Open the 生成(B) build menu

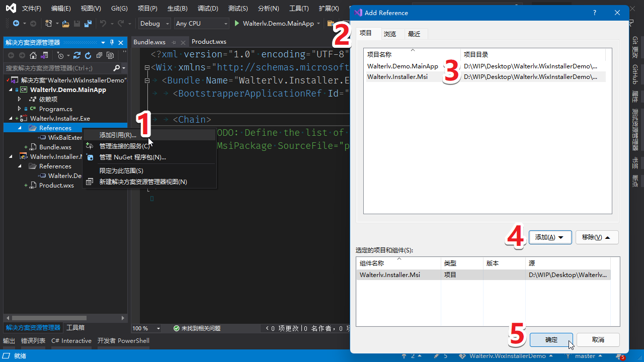coord(177,9)
